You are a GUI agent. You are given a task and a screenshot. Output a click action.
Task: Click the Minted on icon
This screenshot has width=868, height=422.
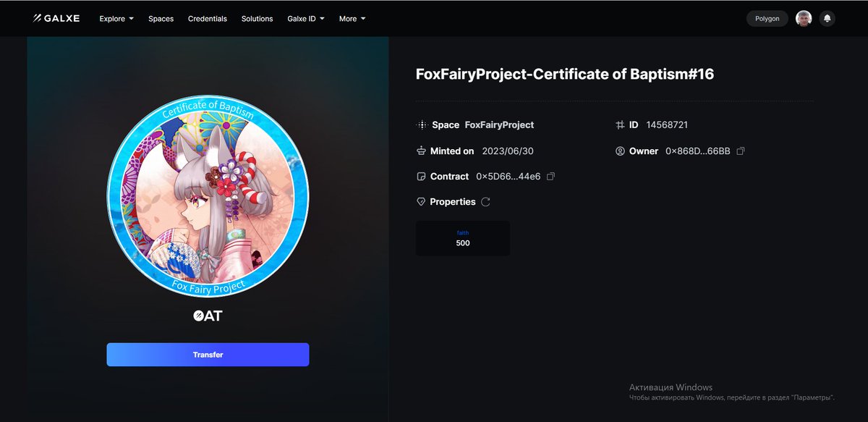click(421, 151)
